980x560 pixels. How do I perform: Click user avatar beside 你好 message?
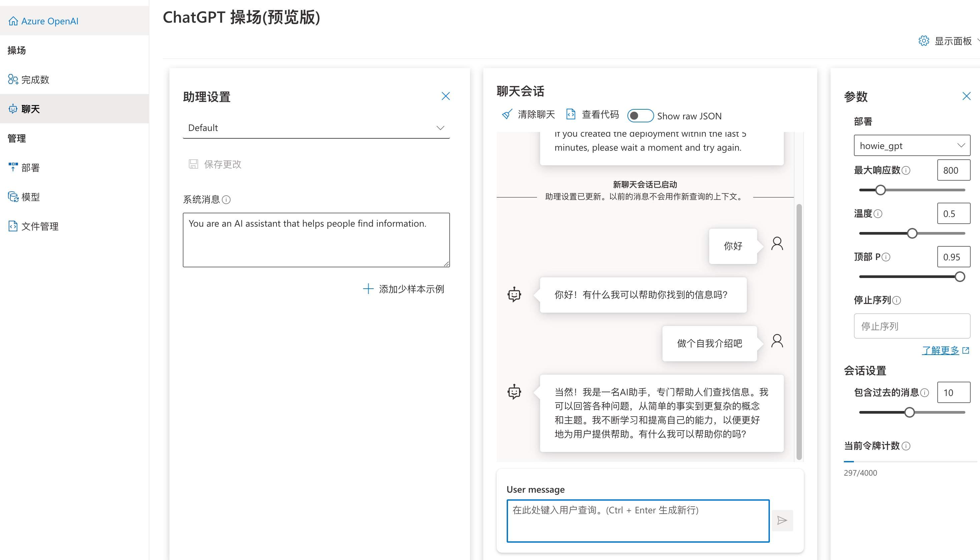(777, 243)
